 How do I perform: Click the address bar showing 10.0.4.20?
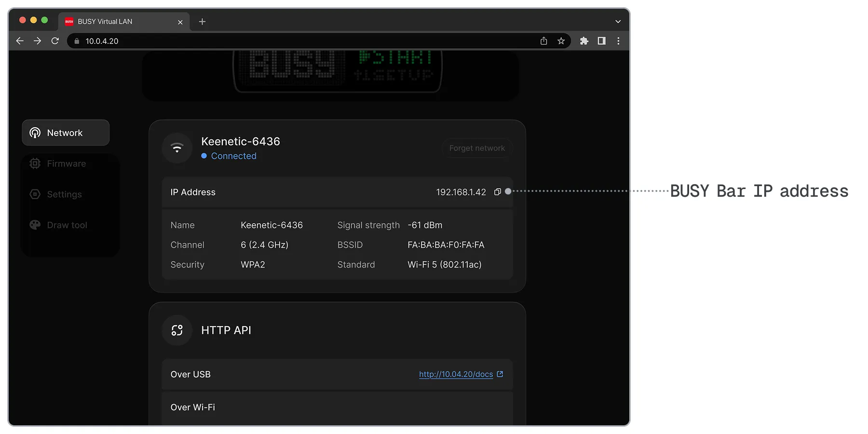click(318, 41)
